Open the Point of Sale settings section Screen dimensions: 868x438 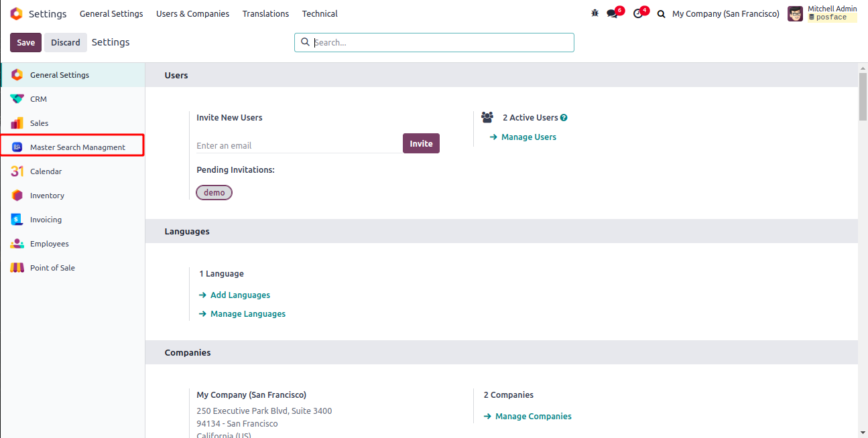[52, 268]
